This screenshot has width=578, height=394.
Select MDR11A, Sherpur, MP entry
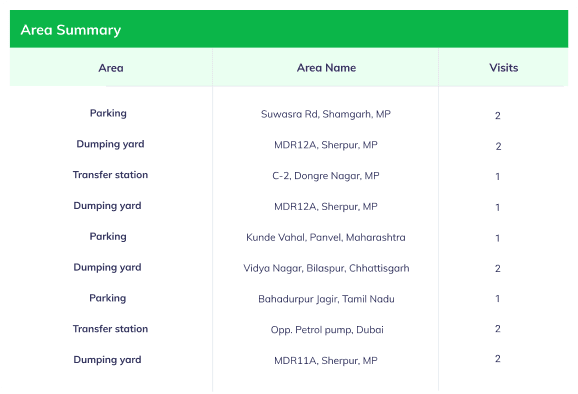[x=326, y=360]
